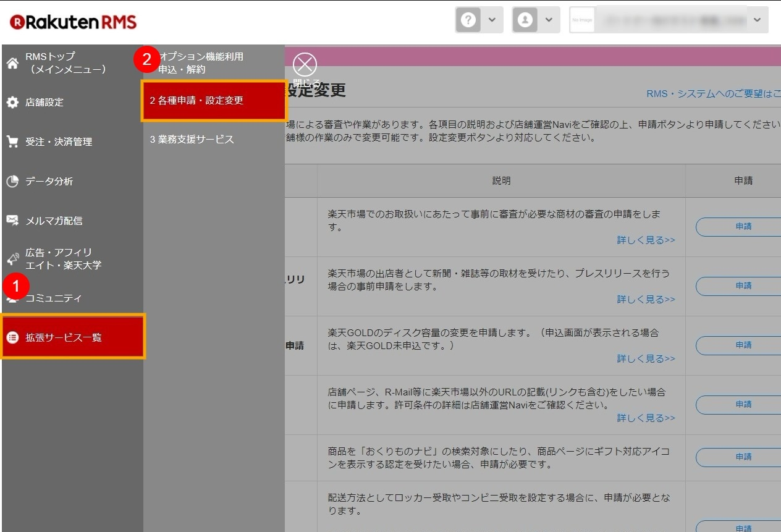Click the mail icon for メルマガ配信
This screenshot has width=781, height=532.
12,220
